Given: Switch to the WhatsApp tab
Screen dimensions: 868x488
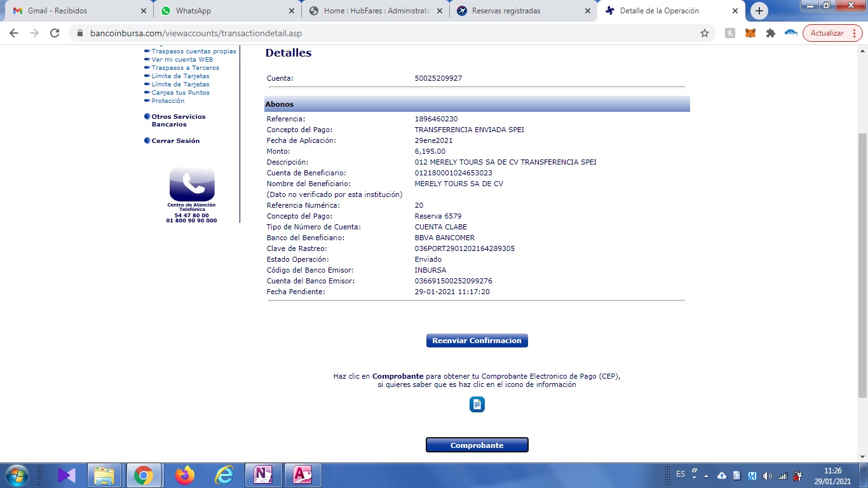Looking at the screenshot, I should [227, 11].
